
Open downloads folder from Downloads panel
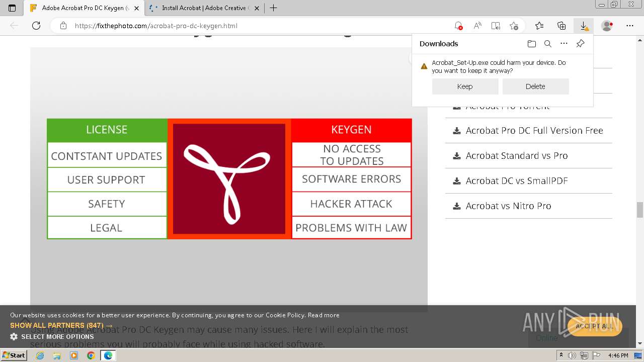click(532, 44)
